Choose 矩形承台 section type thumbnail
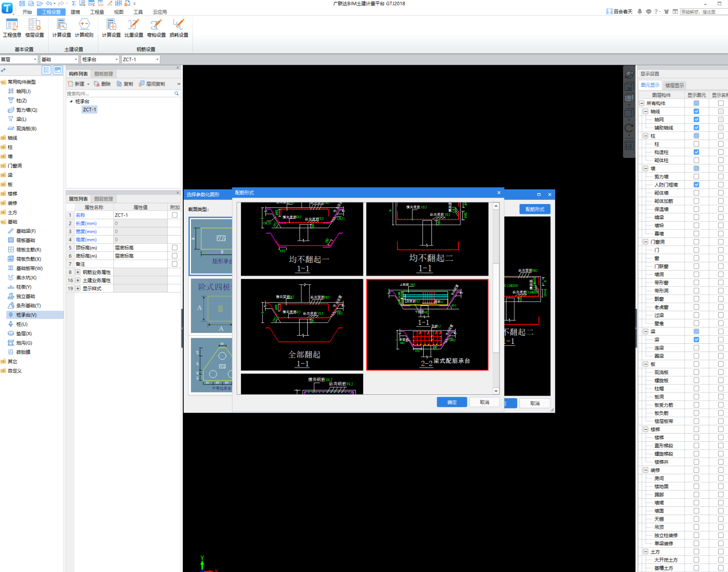Screen dimensions: 728x572 coord(211,246)
